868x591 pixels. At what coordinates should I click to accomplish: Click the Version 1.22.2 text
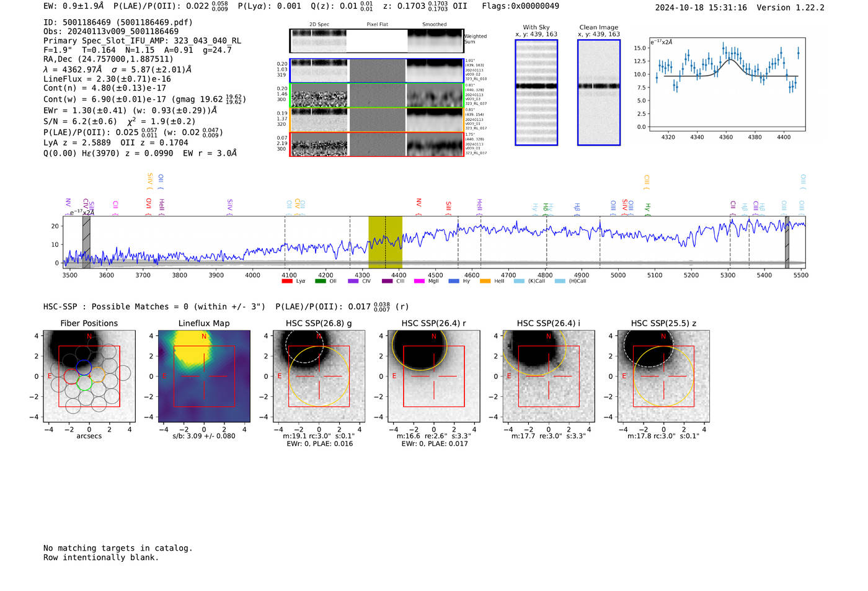pyautogui.click(x=790, y=7)
